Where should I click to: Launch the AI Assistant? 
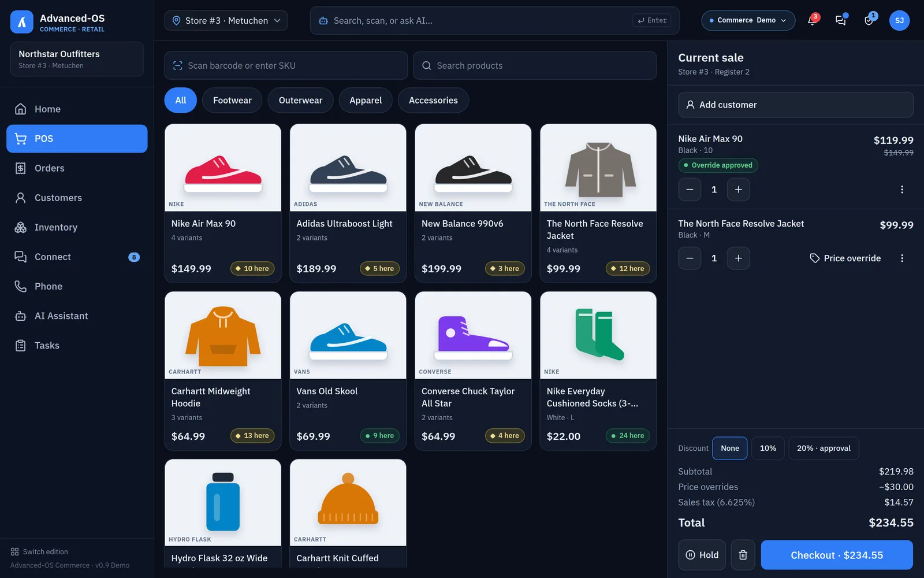point(77,316)
